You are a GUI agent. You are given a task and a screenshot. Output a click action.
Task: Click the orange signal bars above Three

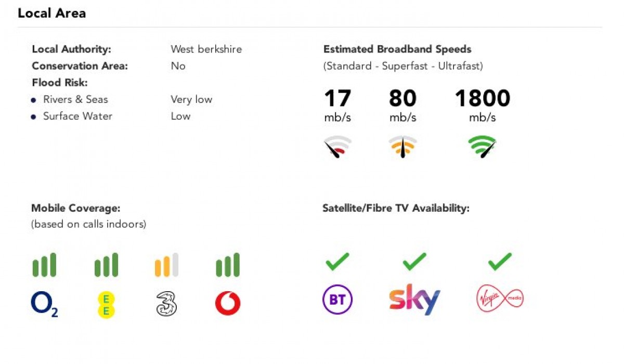point(166,265)
